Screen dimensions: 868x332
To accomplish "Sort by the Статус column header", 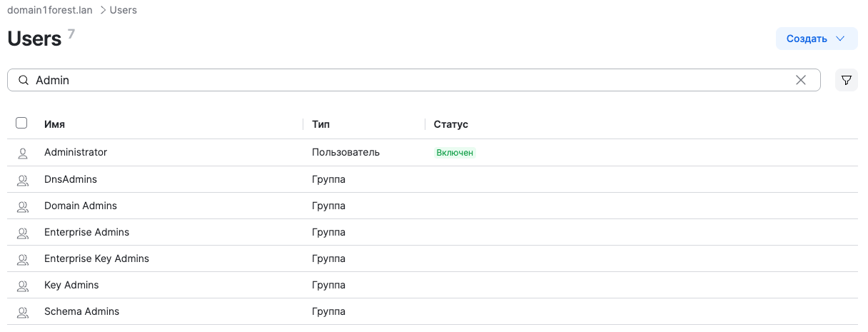I will [450, 124].
